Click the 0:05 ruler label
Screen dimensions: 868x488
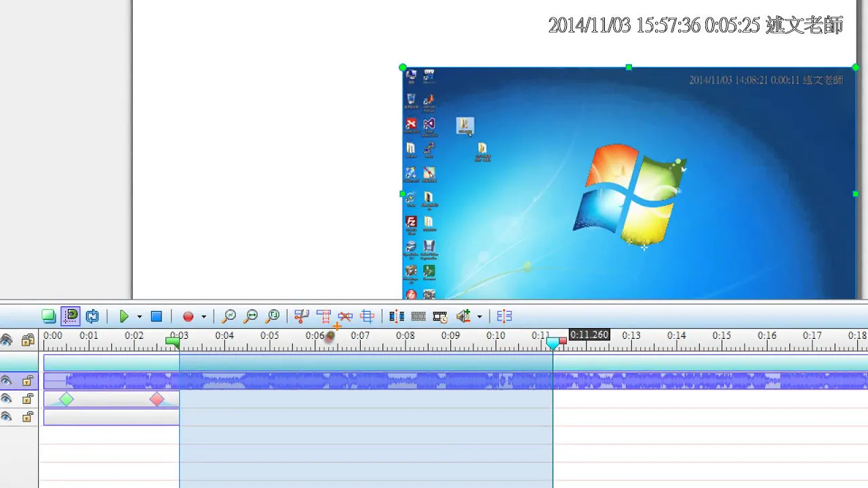(x=269, y=335)
